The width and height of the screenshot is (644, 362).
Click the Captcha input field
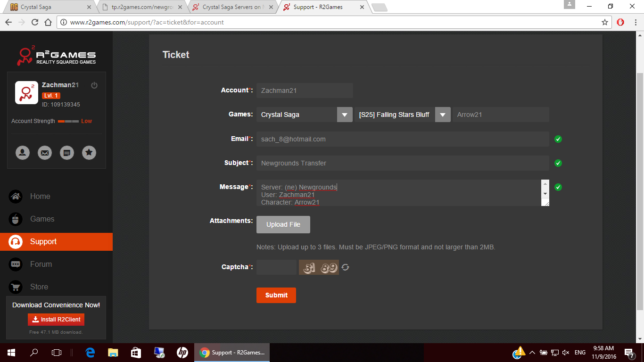[276, 267]
